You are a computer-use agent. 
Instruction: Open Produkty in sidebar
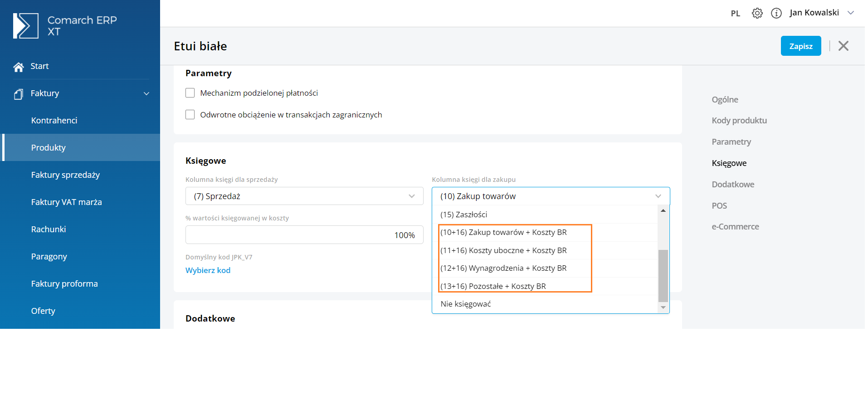click(x=80, y=147)
